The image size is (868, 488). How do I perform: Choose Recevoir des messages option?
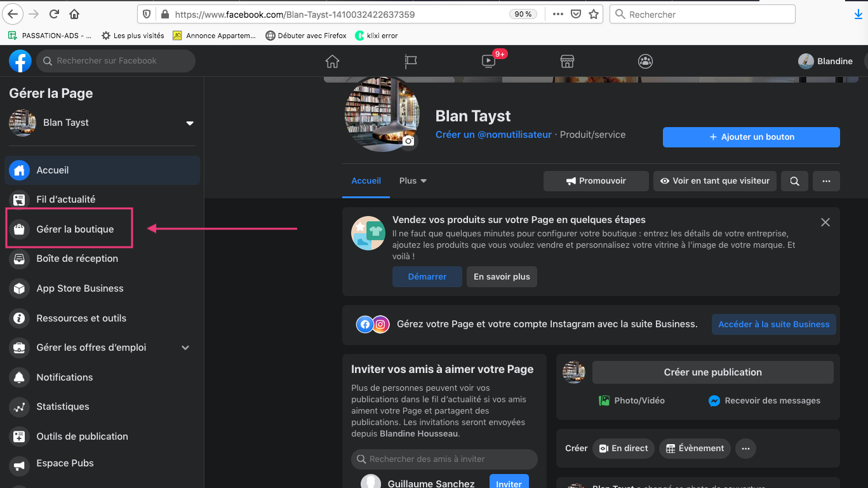pos(765,401)
